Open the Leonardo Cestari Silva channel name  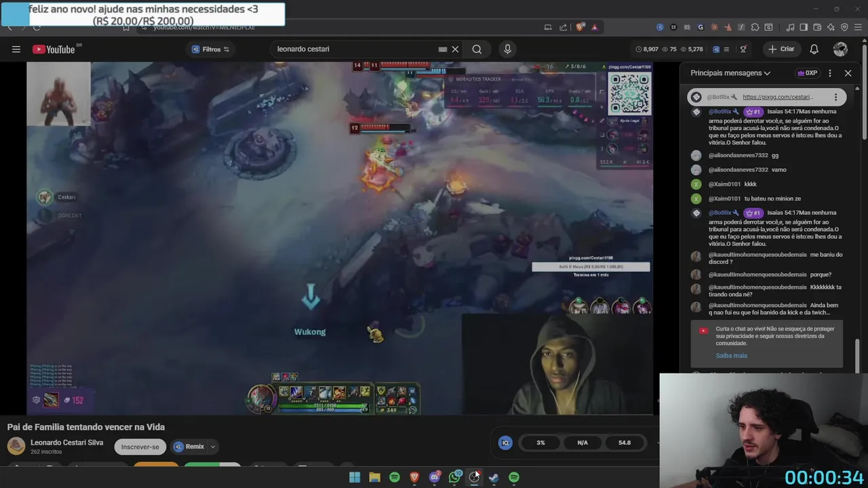(66, 443)
